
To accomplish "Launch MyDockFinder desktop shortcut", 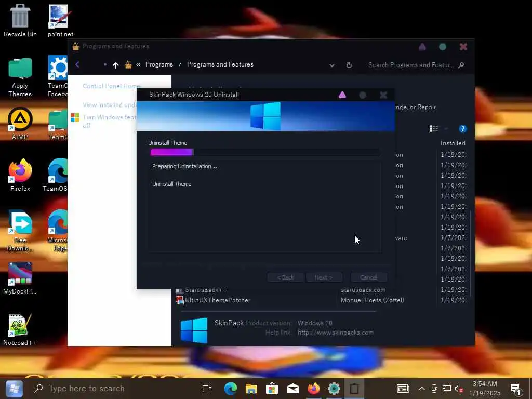I will point(20,278).
